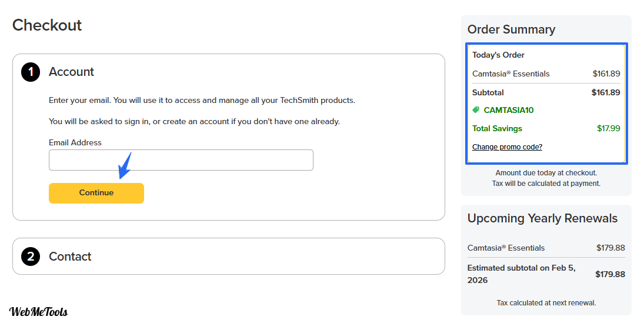Screen dimensions: 644x323
Task: Click 'Amount due today at checkout.' text
Action: [x=546, y=173]
